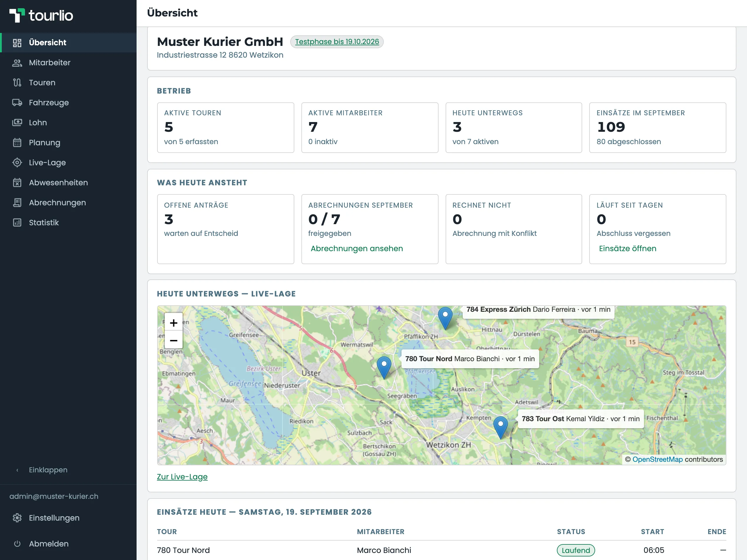The image size is (747, 560).
Task: Click the 783 Tour Ost map label
Action: (580, 419)
